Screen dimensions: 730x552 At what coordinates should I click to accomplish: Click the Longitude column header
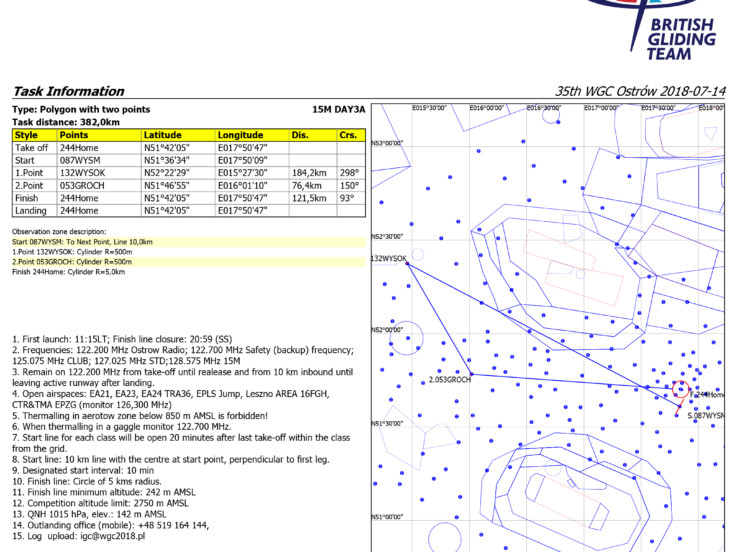click(x=241, y=135)
